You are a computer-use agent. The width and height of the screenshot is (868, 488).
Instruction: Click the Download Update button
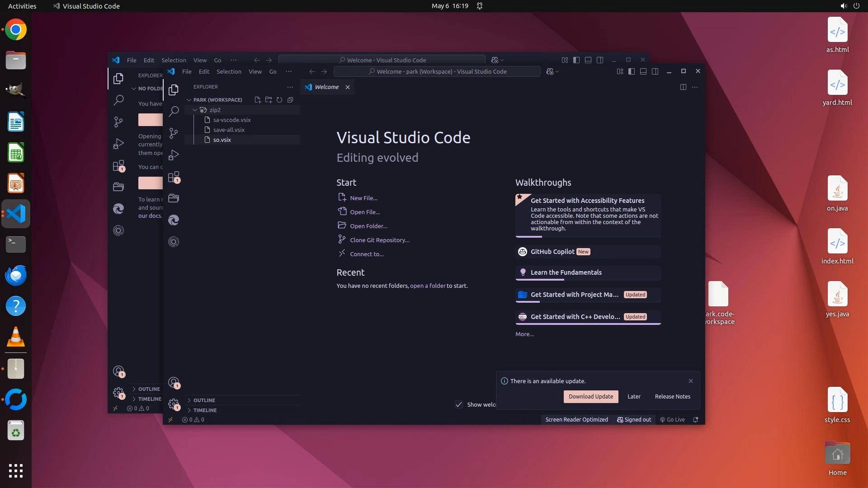point(591,397)
